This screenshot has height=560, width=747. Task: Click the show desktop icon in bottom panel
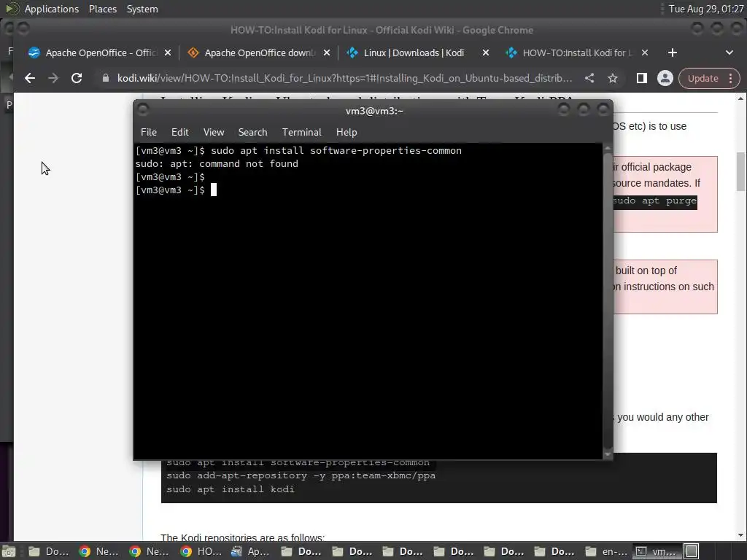point(8,551)
